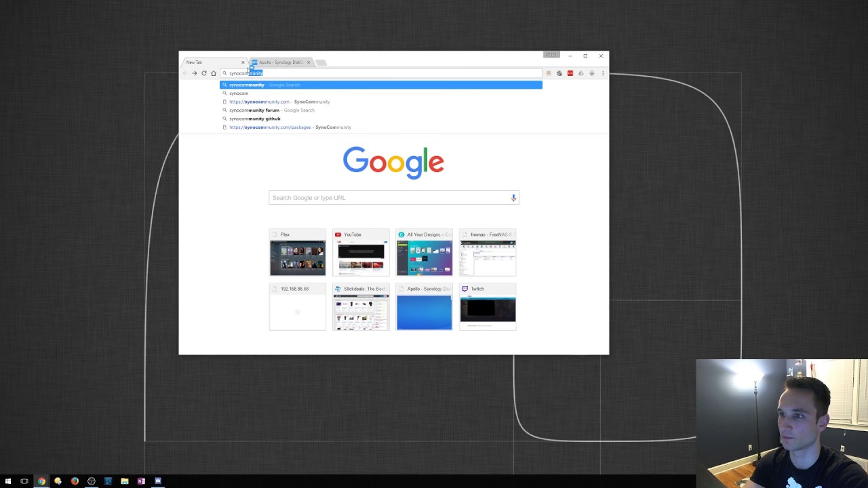The height and width of the screenshot is (488, 868).
Task: Click the blue square taskbar app icon
Action: [x=108, y=481]
